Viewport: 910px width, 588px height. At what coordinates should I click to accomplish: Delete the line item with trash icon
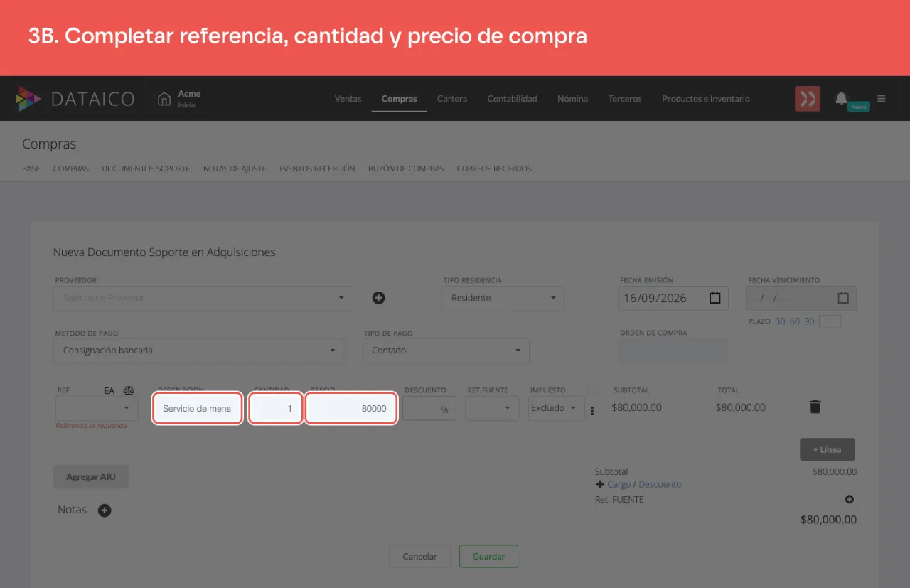[815, 407]
